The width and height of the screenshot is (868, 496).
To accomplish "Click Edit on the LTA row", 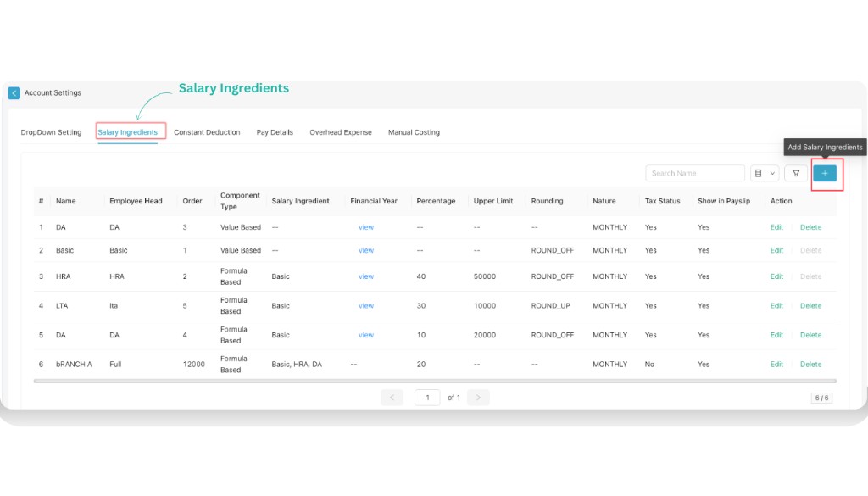I will point(776,305).
